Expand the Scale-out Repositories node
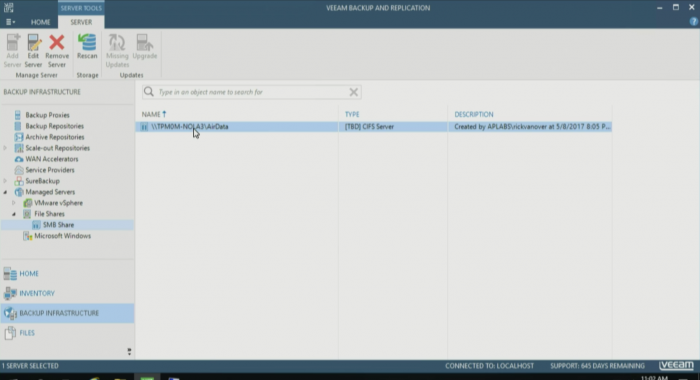Image resolution: width=700 pixels, height=380 pixels. [x=5, y=148]
